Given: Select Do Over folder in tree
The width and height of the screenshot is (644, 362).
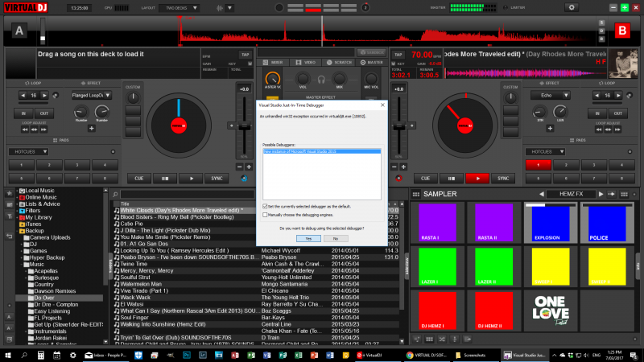Looking at the screenshot, I should 44,298.
